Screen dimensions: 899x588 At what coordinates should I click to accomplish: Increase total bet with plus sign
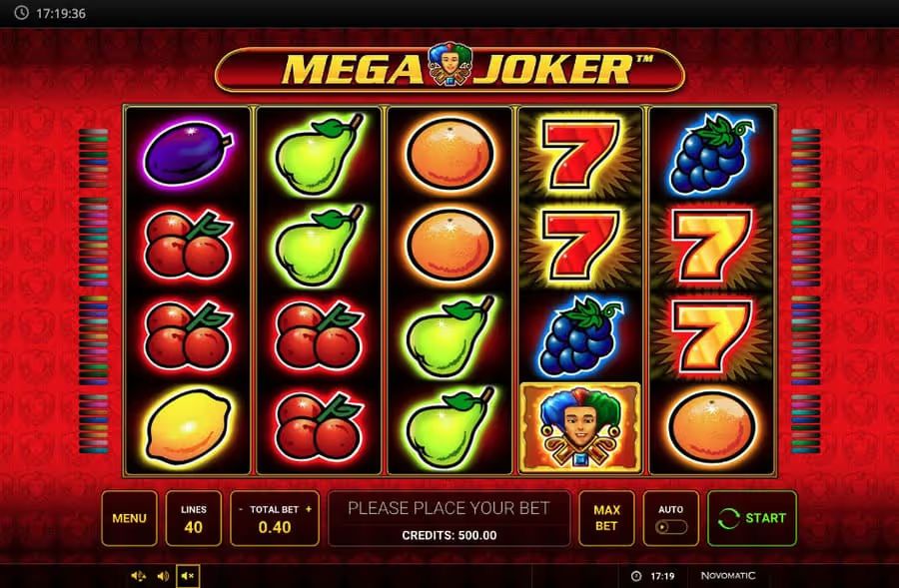coord(309,509)
